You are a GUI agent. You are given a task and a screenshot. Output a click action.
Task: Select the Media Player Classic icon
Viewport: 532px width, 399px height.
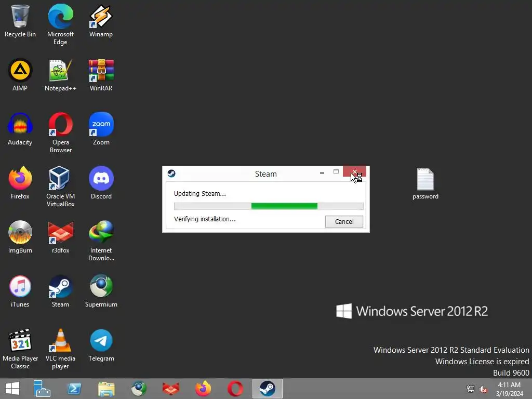(x=20, y=349)
